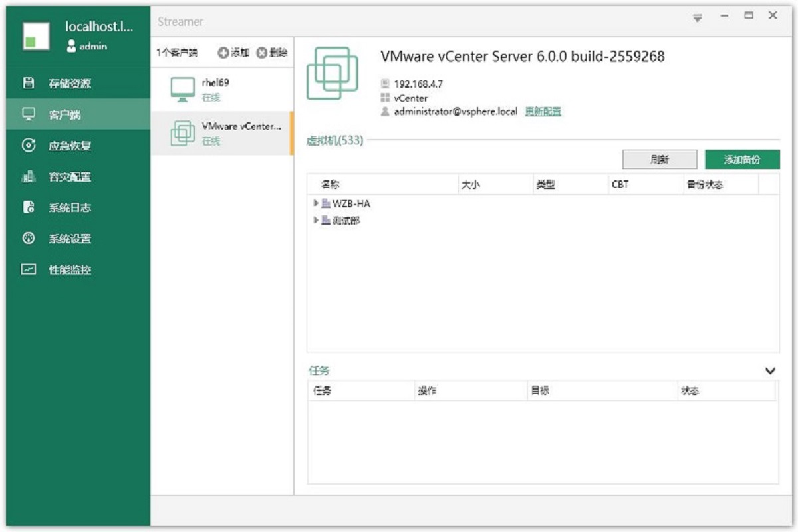Open the 更新配置 link
Viewport: 798px width, 532px height.
pyautogui.click(x=543, y=112)
